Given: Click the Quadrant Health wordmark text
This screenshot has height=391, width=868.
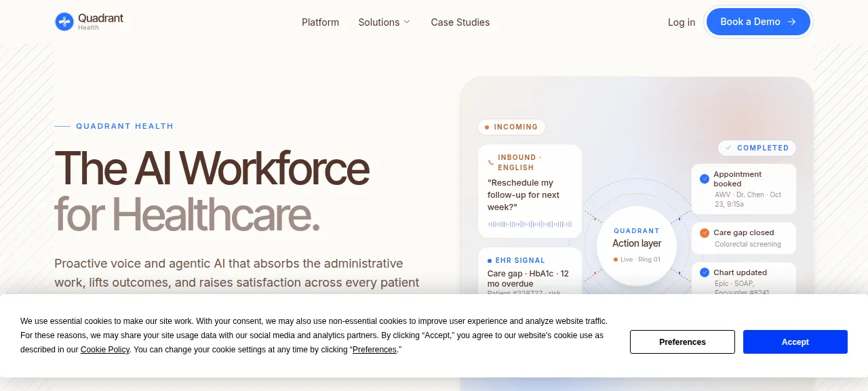Looking at the screenshot, I should tap(101, 22).
